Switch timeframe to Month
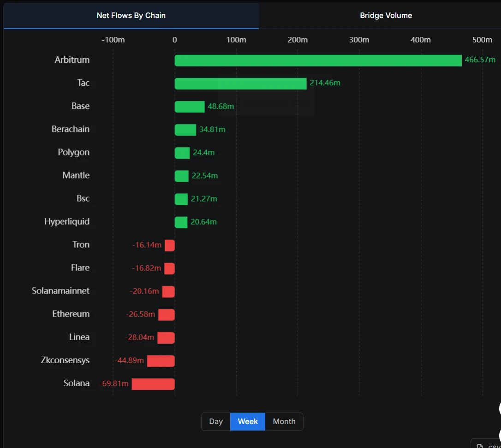 click(284, 421)
